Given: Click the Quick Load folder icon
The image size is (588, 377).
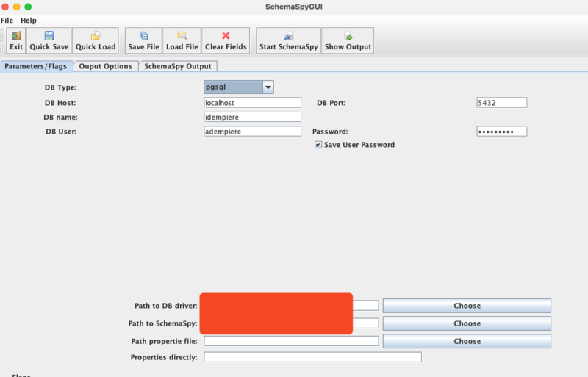Looking at the screenshot, I should point(96,35).
